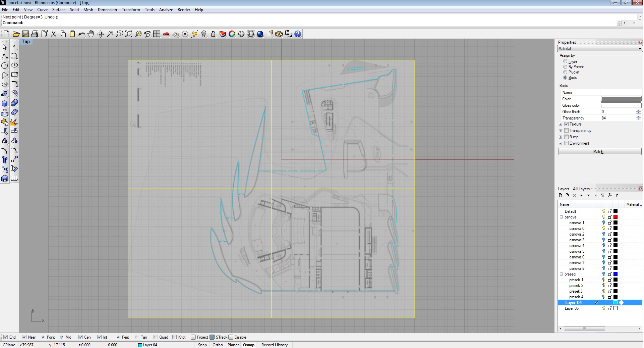Toggle visibility bulb of osnova 0 layer
This screenshot has height=348, width=644.
coord(604,229)
